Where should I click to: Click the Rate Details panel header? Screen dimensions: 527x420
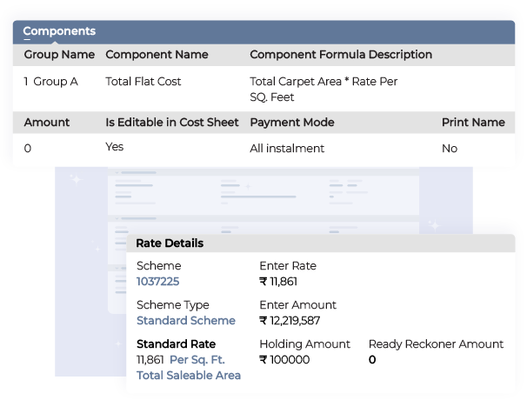pos(170,243)
